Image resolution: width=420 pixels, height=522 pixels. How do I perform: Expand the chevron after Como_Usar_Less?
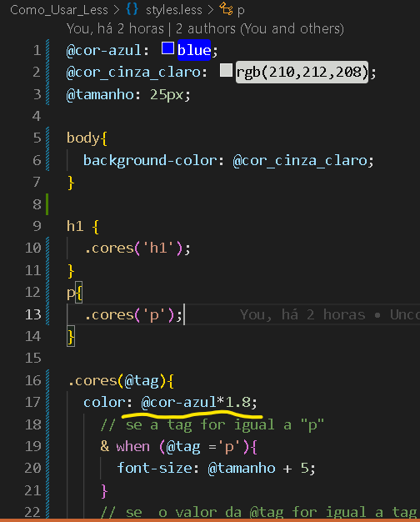116,10
